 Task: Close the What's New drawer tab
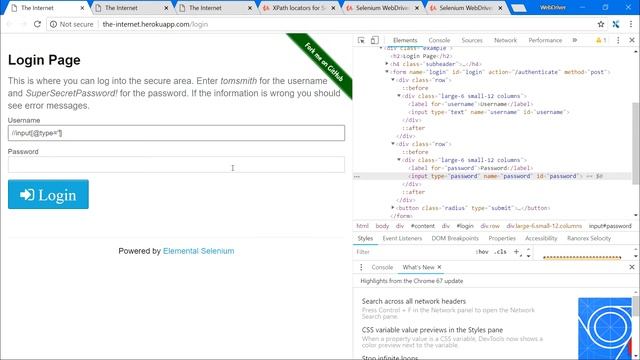[x=439, y=267]
